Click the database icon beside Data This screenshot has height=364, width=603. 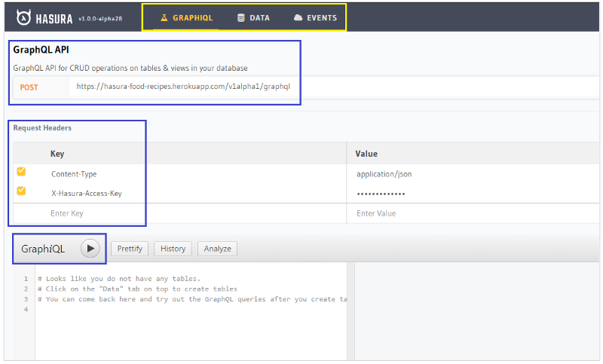[240, 17]
